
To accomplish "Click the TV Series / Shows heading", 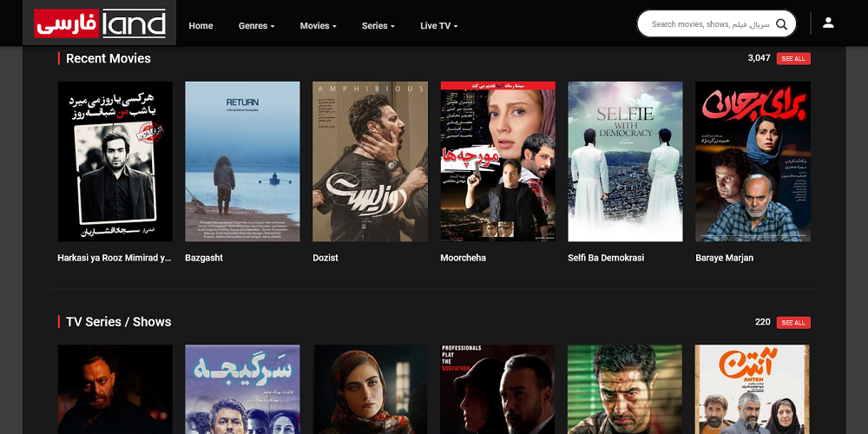I will coord(118,322).
